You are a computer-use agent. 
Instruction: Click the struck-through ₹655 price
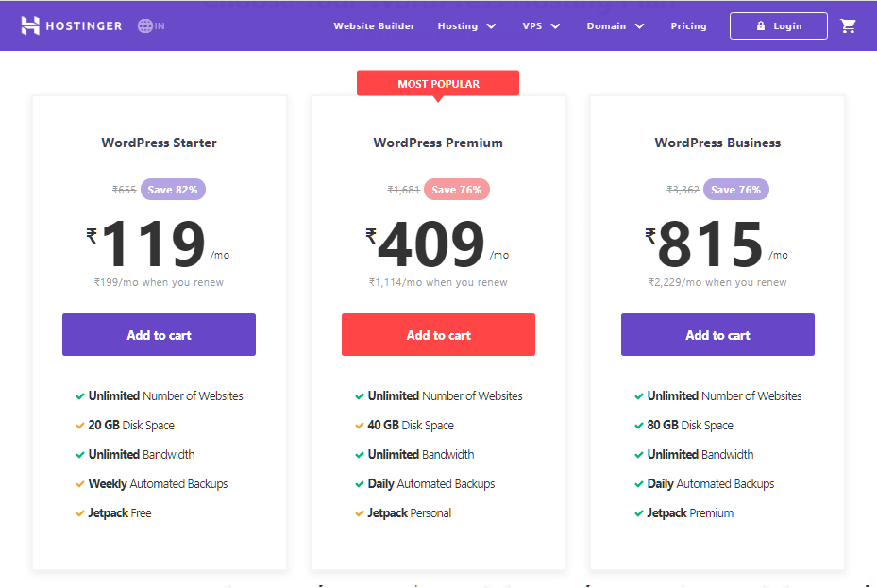pyautogui.click(x=125, y=190)
